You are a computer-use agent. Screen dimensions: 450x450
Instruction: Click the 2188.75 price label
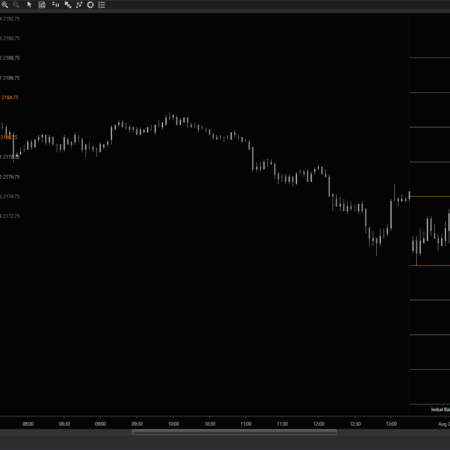(x=11, y=58)
